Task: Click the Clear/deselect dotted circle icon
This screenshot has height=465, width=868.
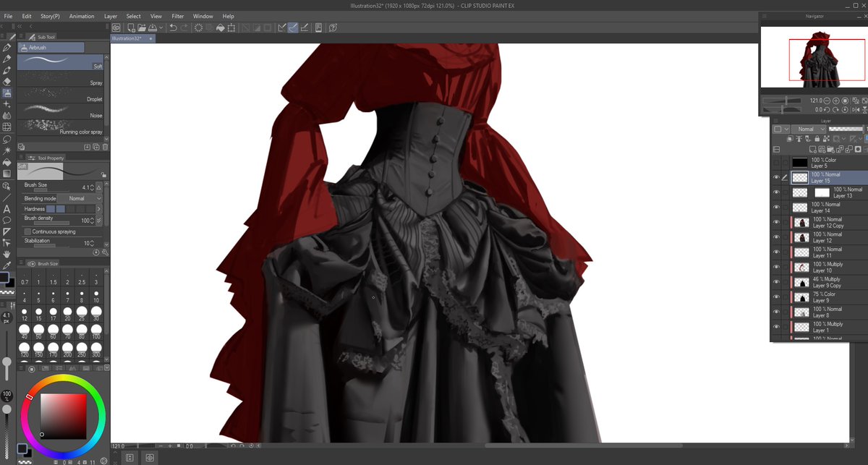Action: click(x=200, y=27)
